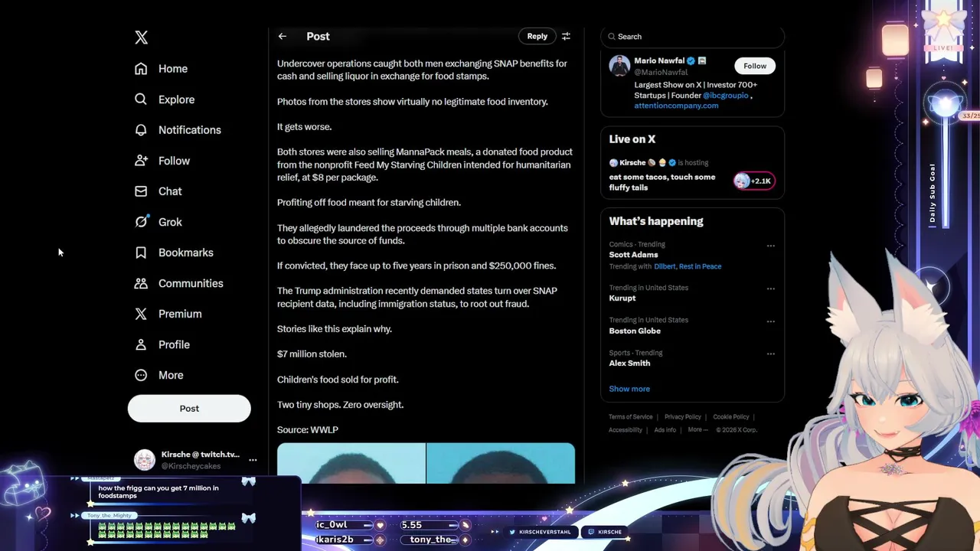The height and width of the screenshot is (551, 980).
Task: Open Terms of Service link
Action: pos(631,417)
